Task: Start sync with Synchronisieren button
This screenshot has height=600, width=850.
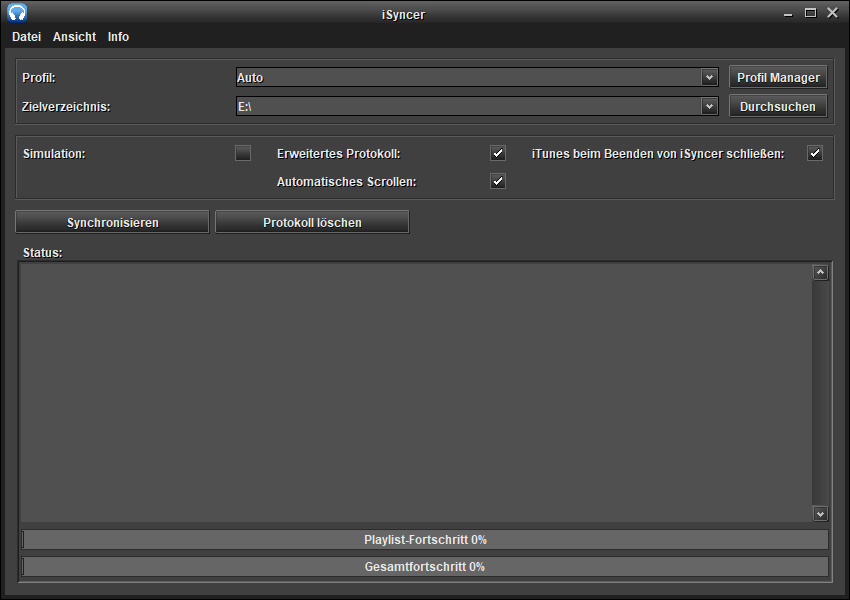Action: [112, 222]
